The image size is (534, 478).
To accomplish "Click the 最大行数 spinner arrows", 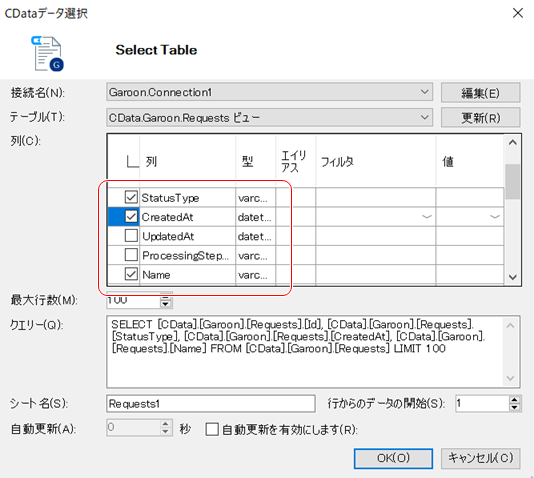I will (166, 301).
